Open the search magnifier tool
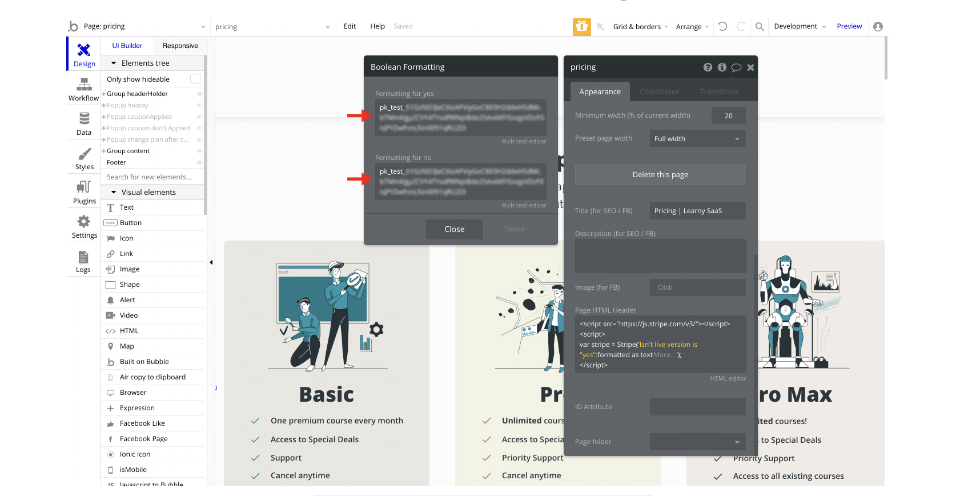980x496 pixels. tap(760, 26)
